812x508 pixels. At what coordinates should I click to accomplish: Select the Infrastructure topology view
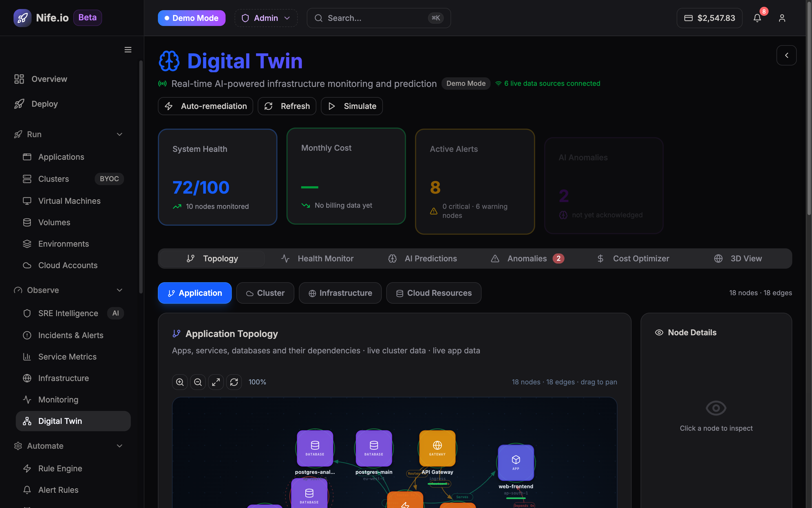click(x=340, y=293)
